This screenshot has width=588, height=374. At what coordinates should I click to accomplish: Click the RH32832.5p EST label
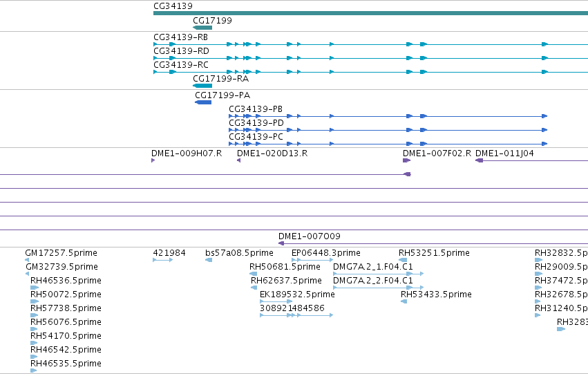coord(561,253)
